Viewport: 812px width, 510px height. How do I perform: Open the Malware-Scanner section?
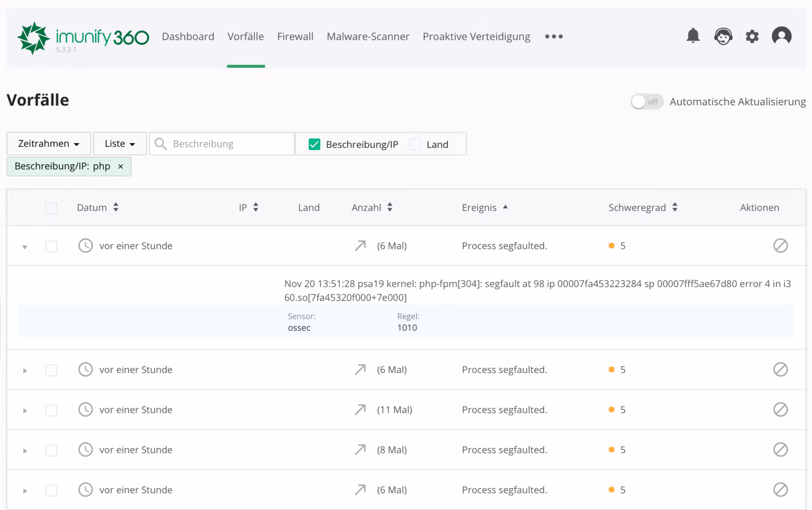click(x=368, y=36)
